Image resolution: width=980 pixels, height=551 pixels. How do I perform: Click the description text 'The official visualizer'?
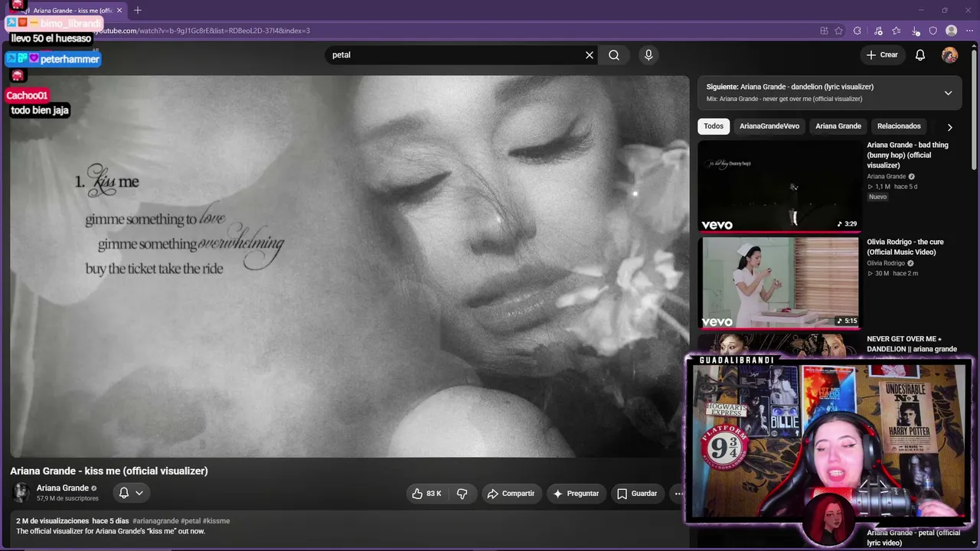click(x=111, y=531)
